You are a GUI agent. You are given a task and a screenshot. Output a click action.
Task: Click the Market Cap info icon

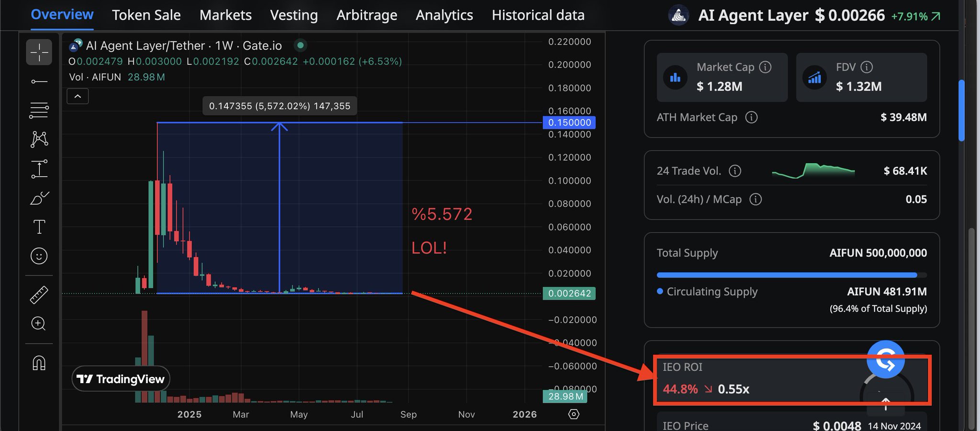(765, 67)
